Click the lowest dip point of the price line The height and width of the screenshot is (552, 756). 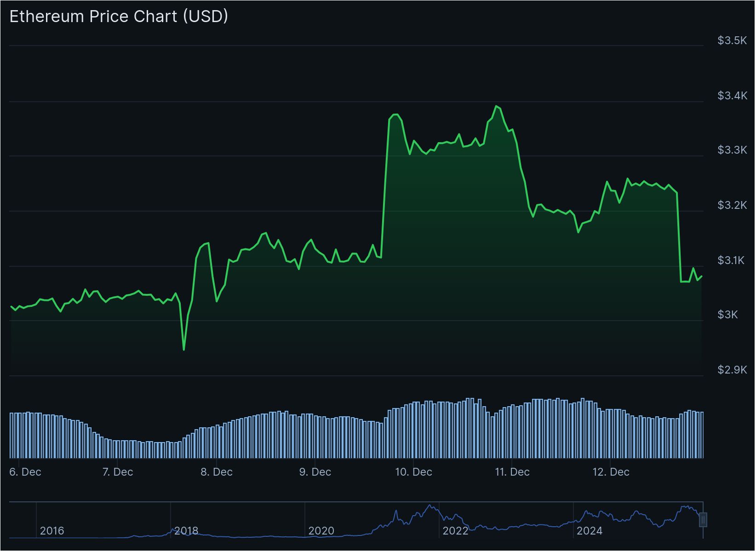(184, 350)
